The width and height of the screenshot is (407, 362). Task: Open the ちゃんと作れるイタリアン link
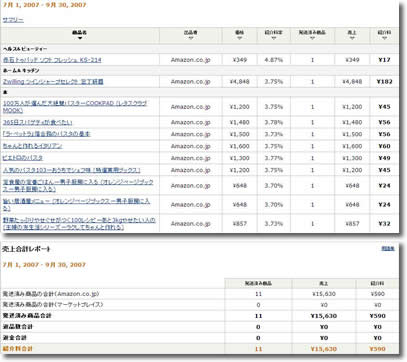click(x=32, y=146)
